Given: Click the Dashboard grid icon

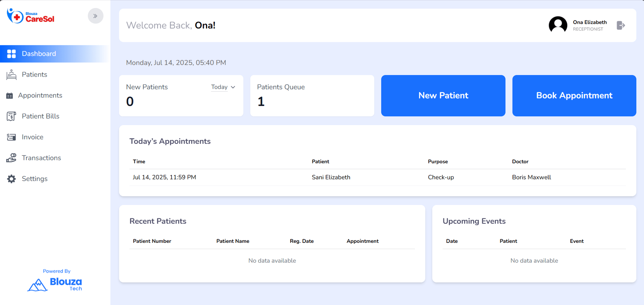Looking at the screenshot, I should point(11,54).
